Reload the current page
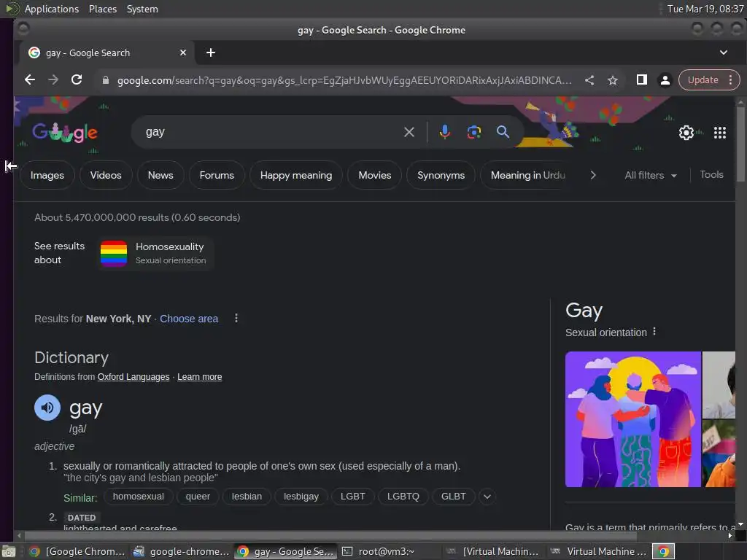This screenshot has width=747, height=560. pyautogui.click(x=77, y=80)
